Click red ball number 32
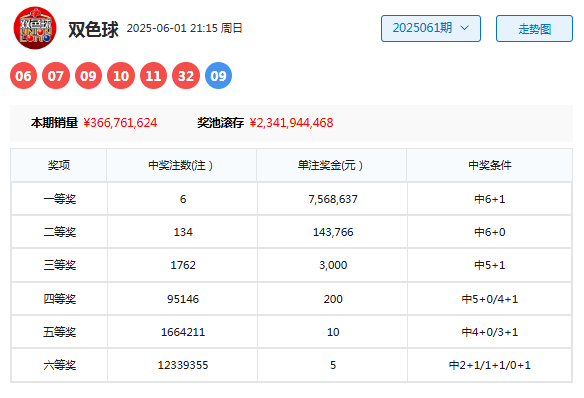Viewport: 584px width, 398px height. pyautogui.click(x=186, y=76)
